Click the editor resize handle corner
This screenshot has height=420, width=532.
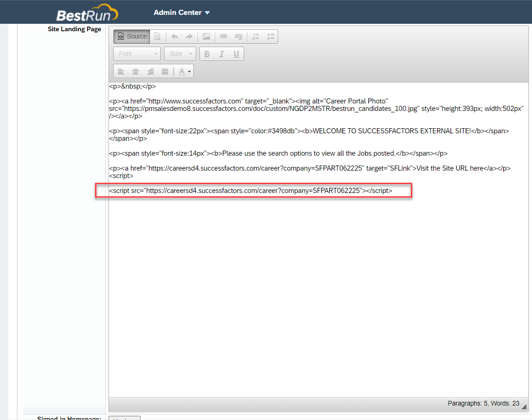524,406
